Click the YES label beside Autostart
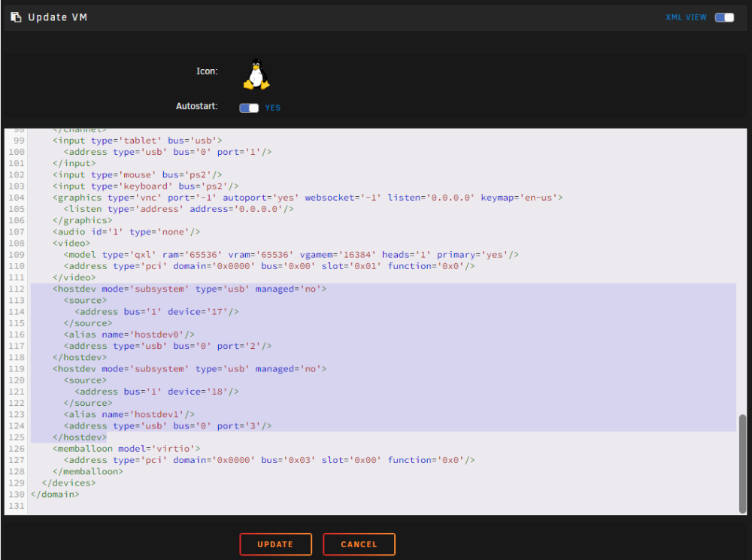Viewport: 752px width, 560px height. pos(273,108)
